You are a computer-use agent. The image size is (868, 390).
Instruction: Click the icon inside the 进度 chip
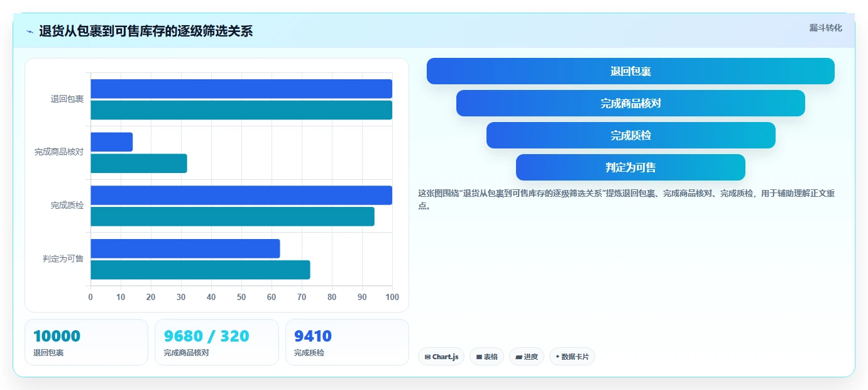pos(519,357)
